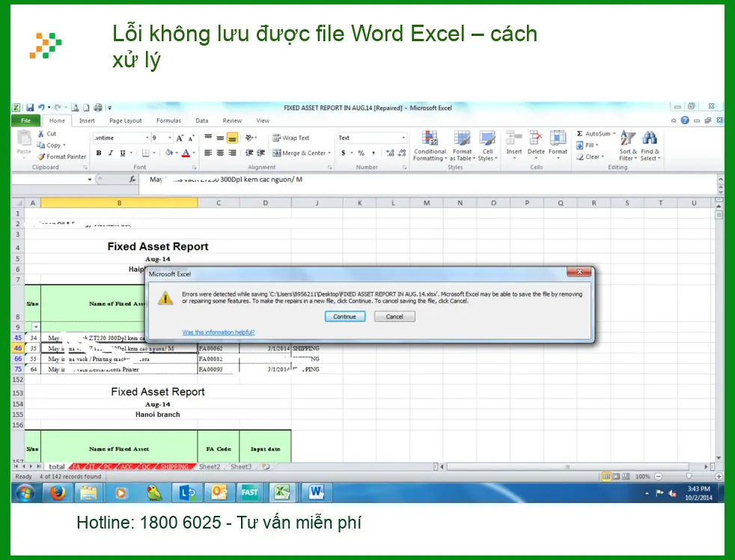Image resolution: width=735 pixels, height=560 pixels.
Task: Open the filter dropdown in row 9
Action: coord(36,327)
